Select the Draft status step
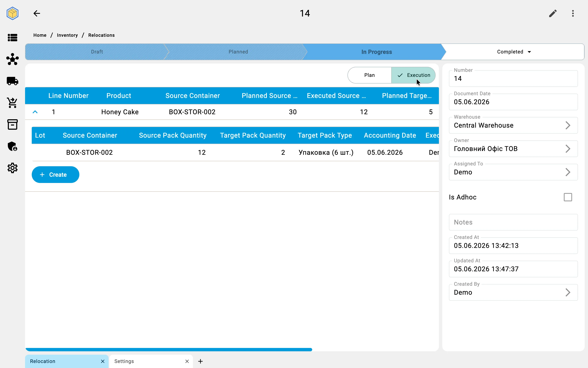 point(97,52)
